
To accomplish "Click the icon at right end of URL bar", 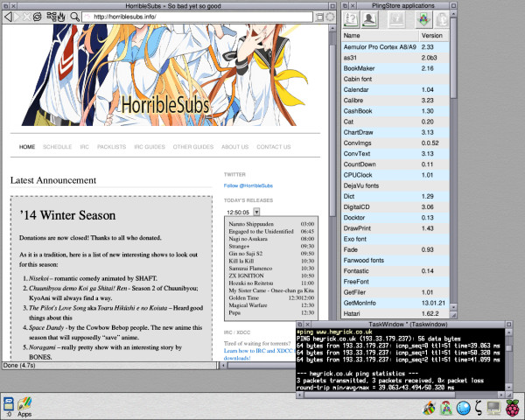I will pos(319,17).
